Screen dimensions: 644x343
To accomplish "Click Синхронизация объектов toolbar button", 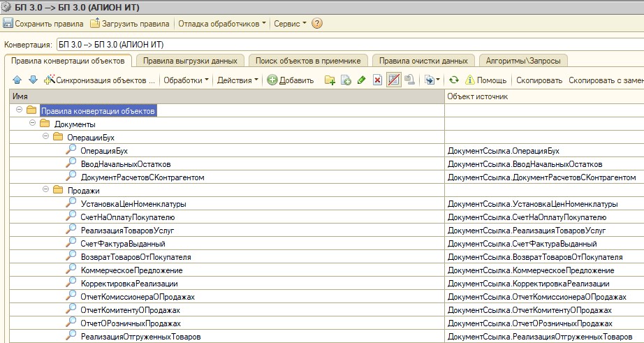I will 100,80.
